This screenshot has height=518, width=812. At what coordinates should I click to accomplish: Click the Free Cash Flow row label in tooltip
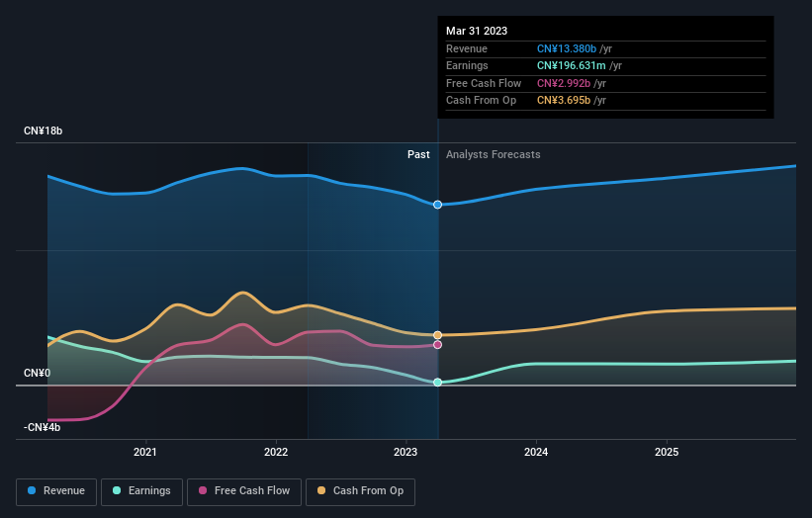tap(484, 83)
